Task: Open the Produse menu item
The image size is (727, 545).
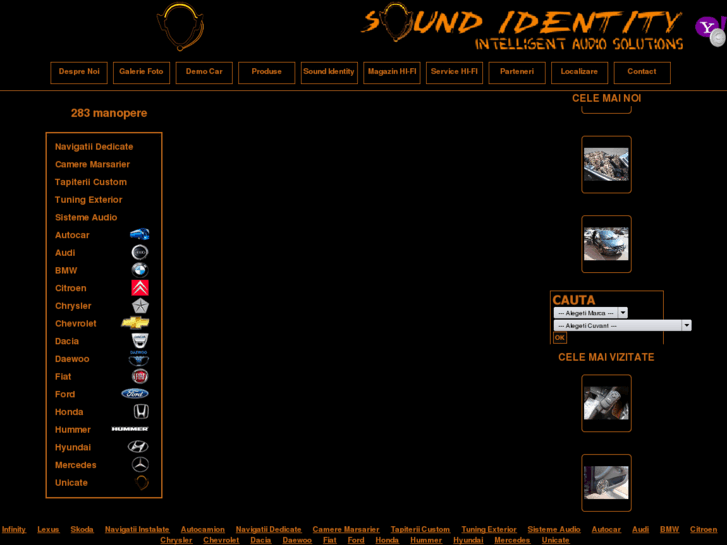Action: [x=267, y=72]
